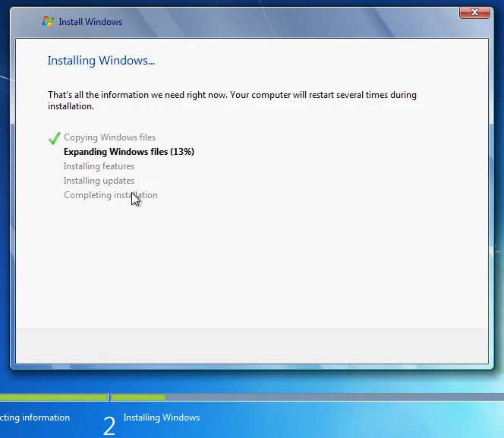Click the 'Installing updates' step

99,181
